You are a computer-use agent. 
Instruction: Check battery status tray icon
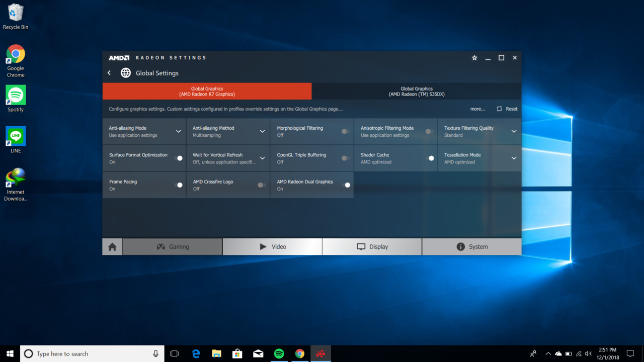[x=569, y=354]
